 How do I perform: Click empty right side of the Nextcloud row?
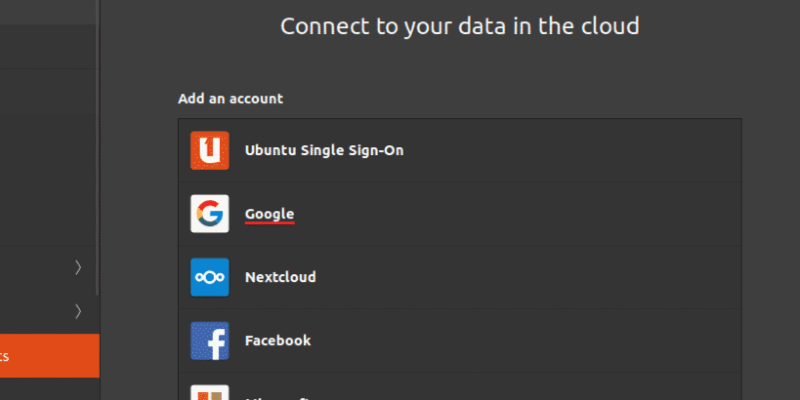click(600, 277)
